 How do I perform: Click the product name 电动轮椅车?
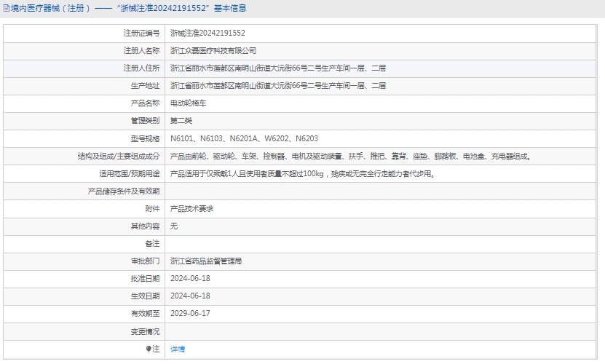(188, 103)
